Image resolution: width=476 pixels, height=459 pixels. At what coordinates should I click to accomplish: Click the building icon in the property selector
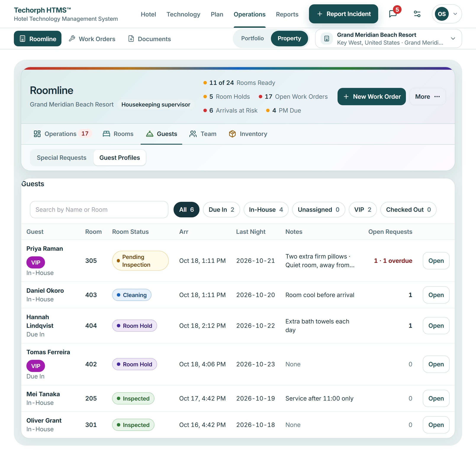[327, 39]
